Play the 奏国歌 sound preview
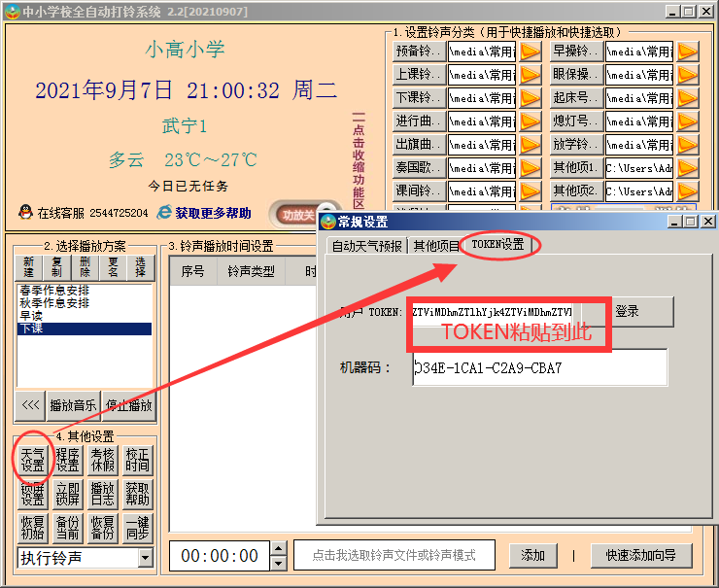 [x=531, y=168]
